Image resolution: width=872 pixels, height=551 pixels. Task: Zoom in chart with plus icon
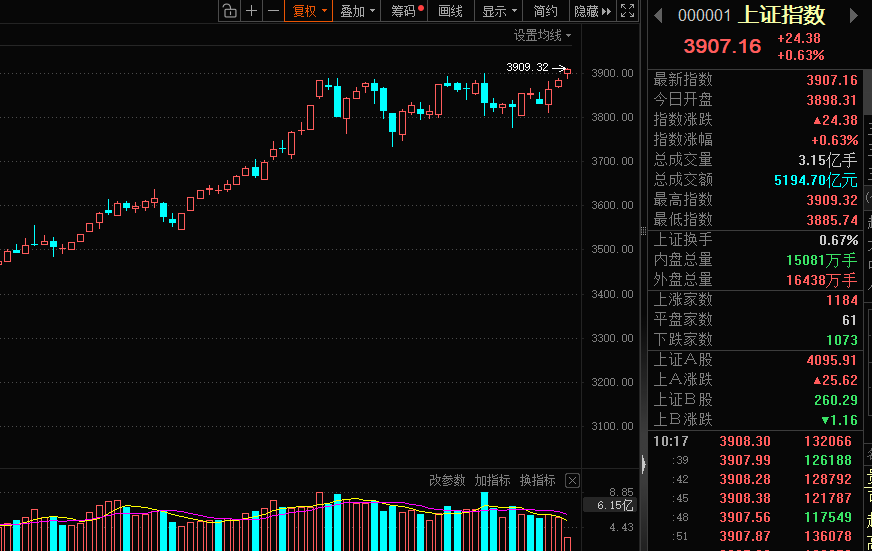tap(251, 11)
